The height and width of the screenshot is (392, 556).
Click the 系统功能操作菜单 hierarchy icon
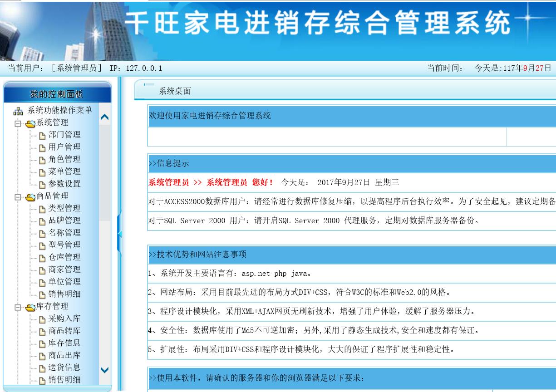19,111
